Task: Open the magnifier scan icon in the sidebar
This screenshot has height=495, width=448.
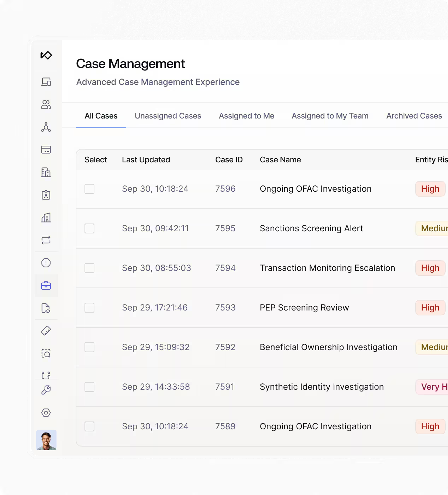Action: (46, 353)
